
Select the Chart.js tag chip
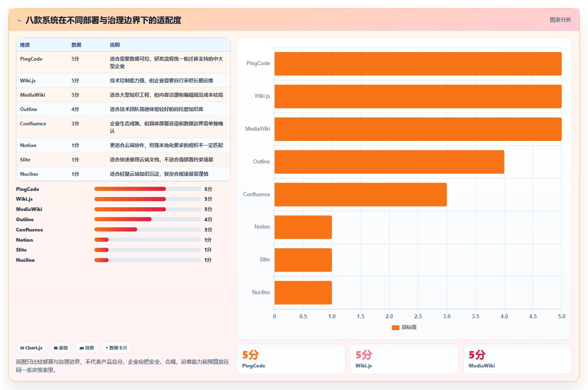[x=31, y=348]
